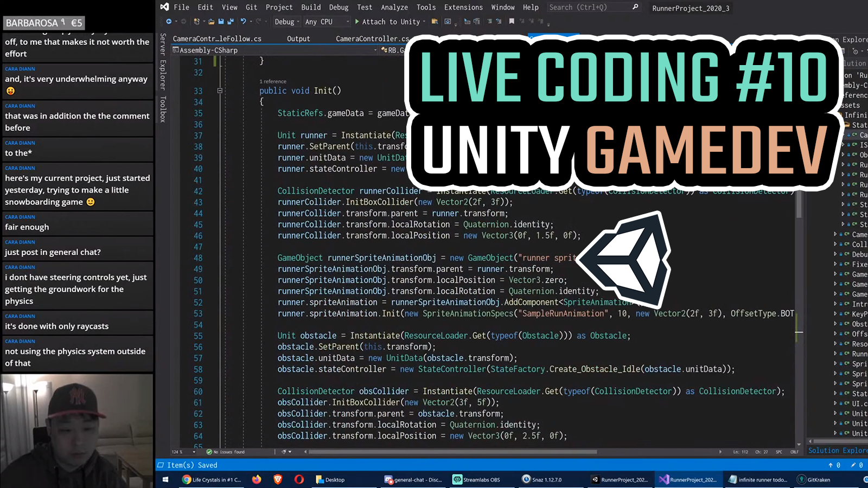Image resolution: width=868 pixels, height=488 pixels.
Task: Click the Ln: 112 status indicator
Action: (x=741, y=452)
